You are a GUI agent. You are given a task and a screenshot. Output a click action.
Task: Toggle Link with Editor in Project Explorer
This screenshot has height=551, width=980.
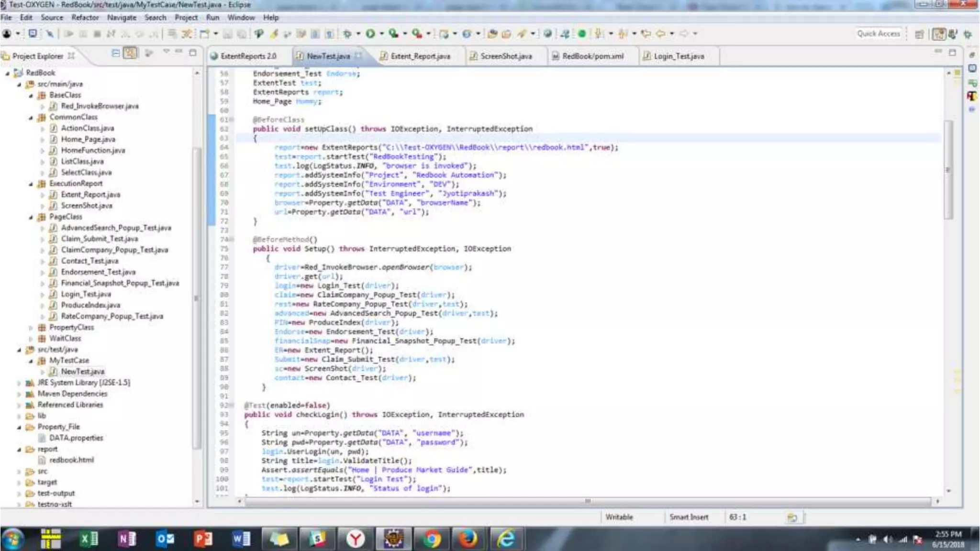point(130,53)
